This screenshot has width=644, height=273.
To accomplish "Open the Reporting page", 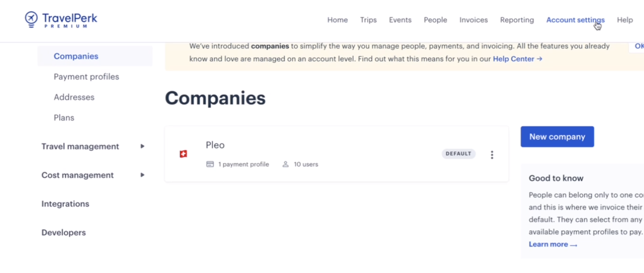I will click(x=517, y=20).
